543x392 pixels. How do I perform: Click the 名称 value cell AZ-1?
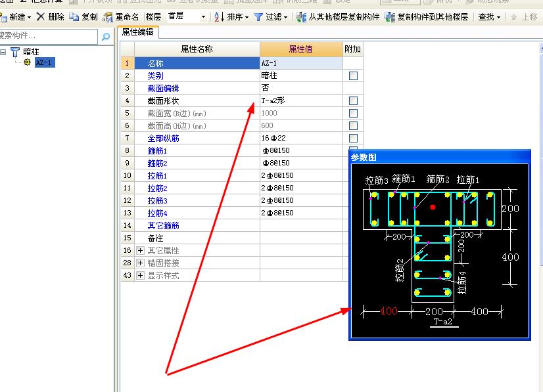coord(301,63)
